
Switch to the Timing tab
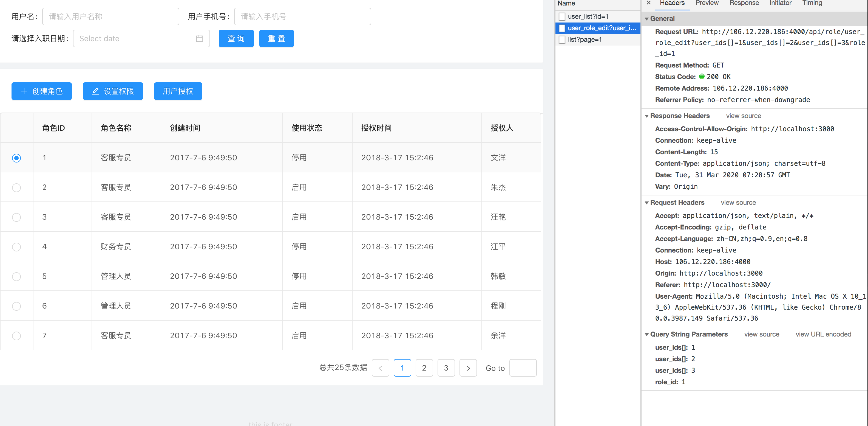pos(812,3)
